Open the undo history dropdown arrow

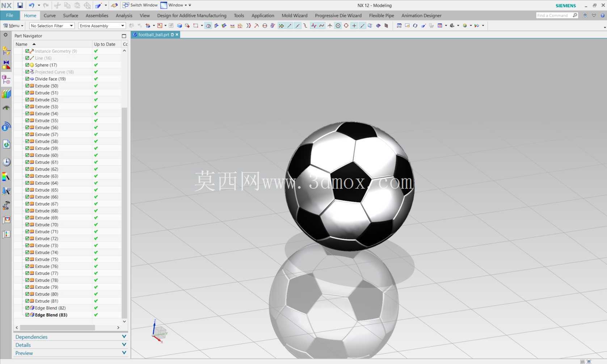(x=39, y=5)
